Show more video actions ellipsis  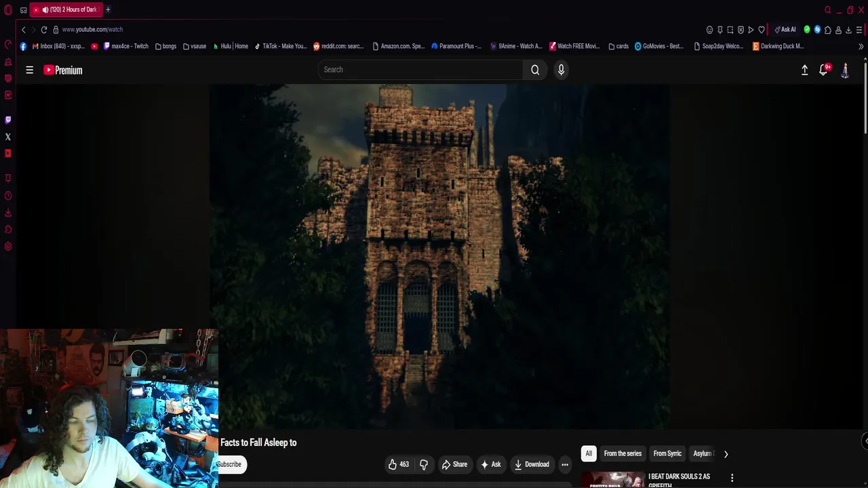(565, 464)
